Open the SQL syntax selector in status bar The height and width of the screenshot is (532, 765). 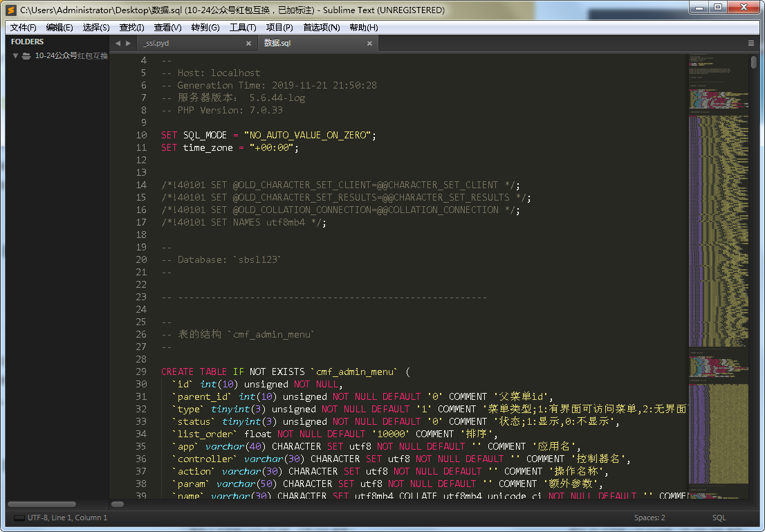point(719,517)
